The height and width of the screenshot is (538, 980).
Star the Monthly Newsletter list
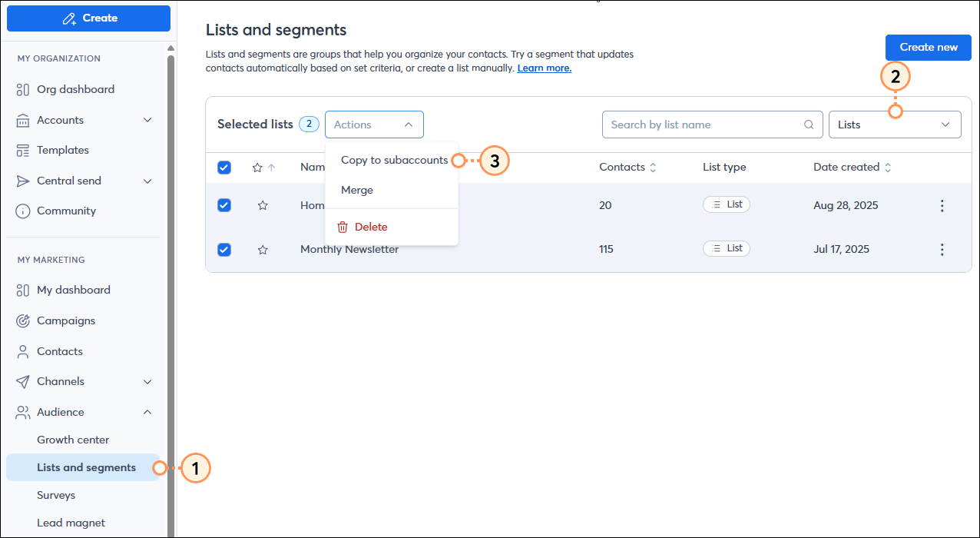click(x=263, y=248)
